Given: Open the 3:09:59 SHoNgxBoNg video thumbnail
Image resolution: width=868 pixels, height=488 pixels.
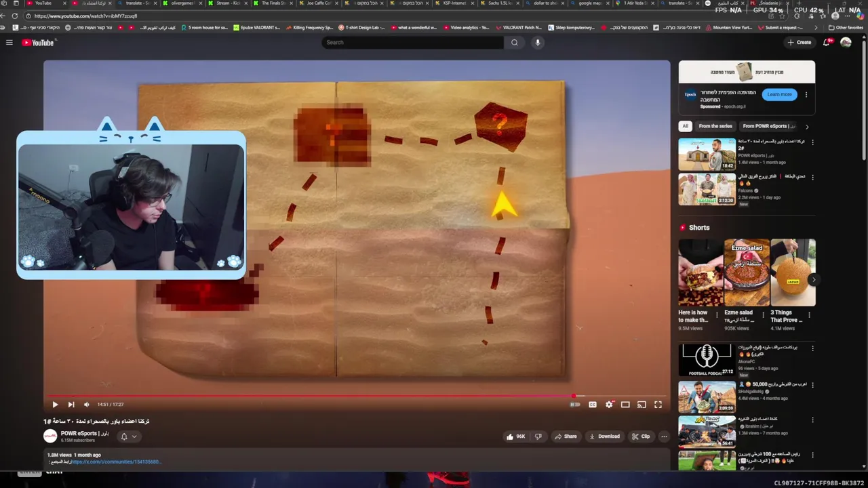Looking at the screenshot, I should (707, 396).
